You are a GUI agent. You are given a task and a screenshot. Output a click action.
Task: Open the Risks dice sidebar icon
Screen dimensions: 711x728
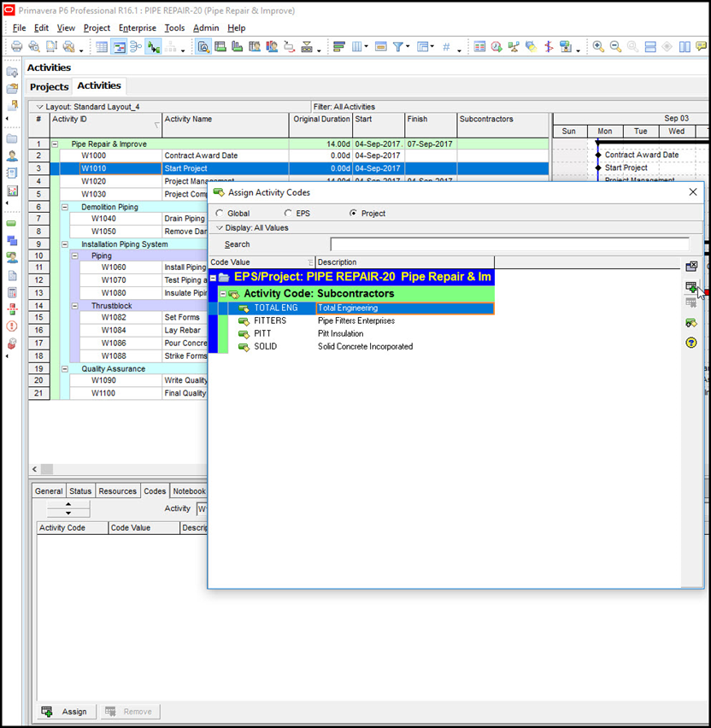click(12, 343)
